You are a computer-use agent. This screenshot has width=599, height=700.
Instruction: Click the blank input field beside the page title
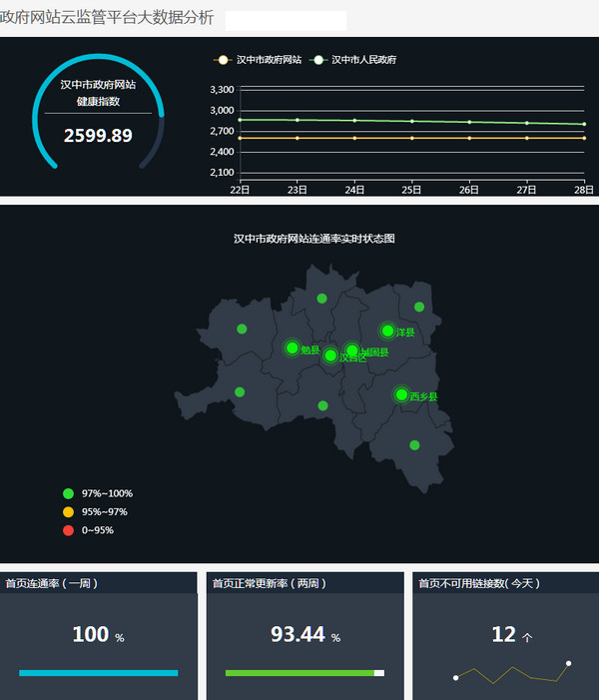coord(286,20)
